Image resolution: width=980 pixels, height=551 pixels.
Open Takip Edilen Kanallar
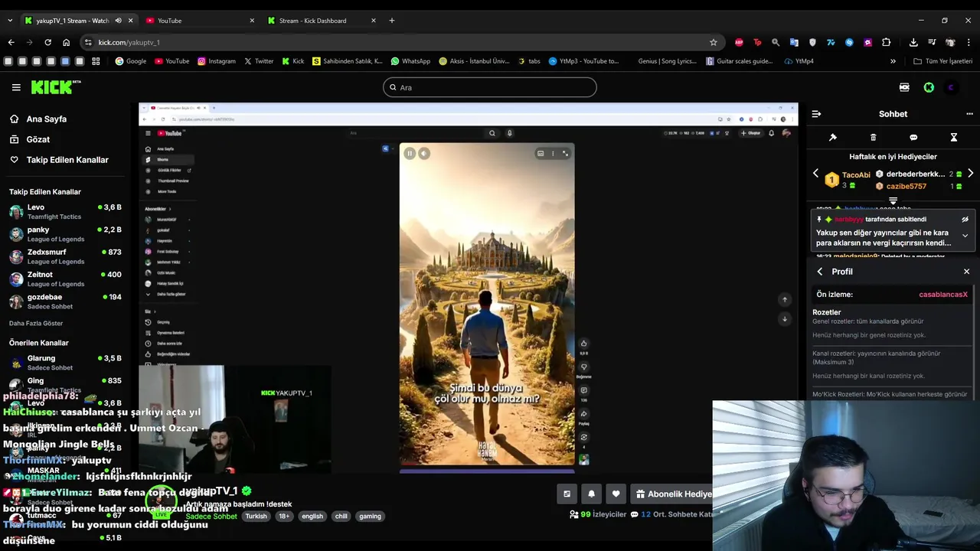point(60,160)
